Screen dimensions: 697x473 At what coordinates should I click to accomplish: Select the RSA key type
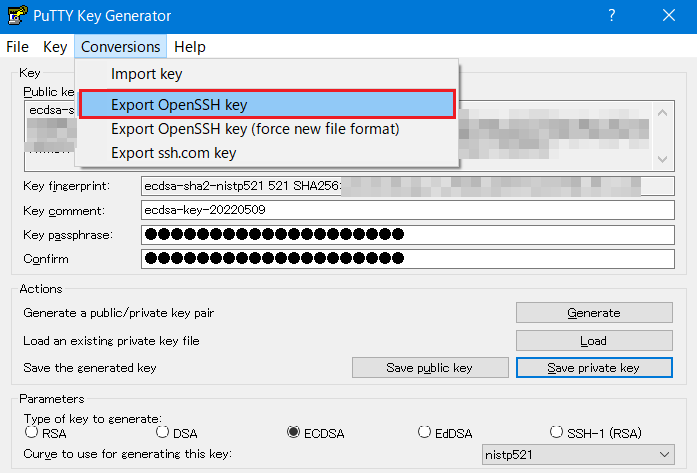[x=31, y=433]
